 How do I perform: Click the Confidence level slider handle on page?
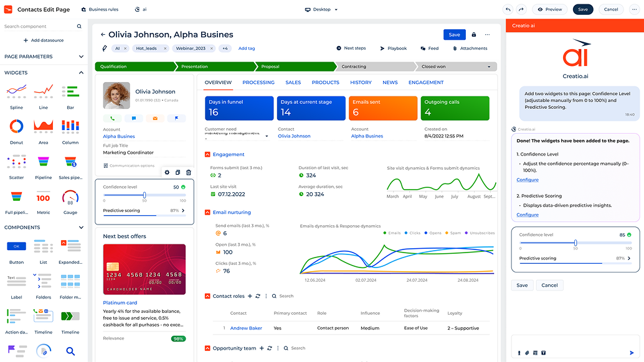144,195
